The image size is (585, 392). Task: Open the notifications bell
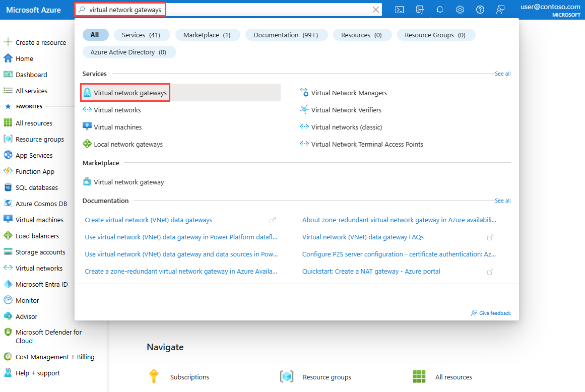[x=440, y=10]
